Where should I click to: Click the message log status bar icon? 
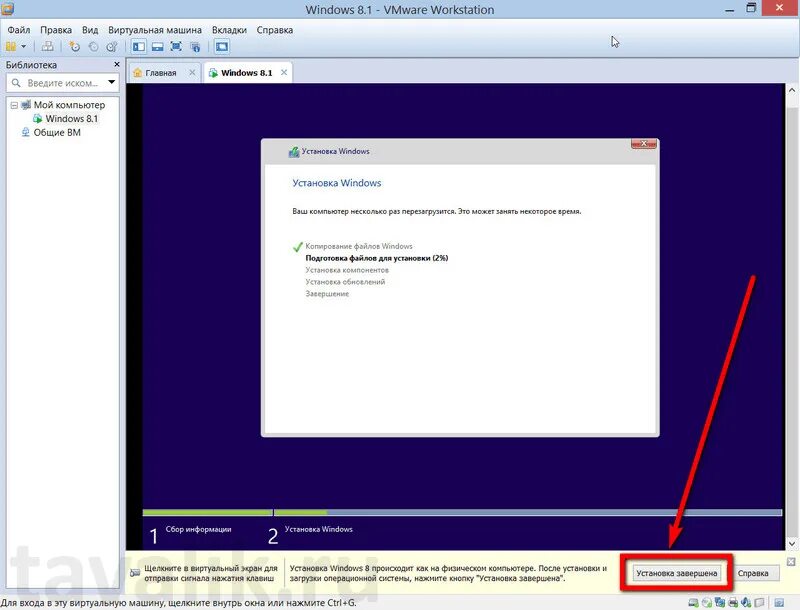coord(779,603)
